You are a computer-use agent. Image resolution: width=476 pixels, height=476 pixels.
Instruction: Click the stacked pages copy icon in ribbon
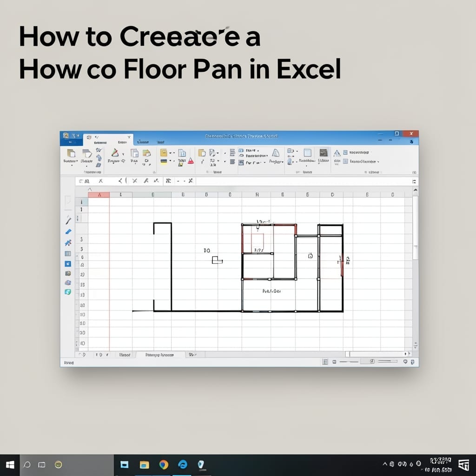pos(134,153)
